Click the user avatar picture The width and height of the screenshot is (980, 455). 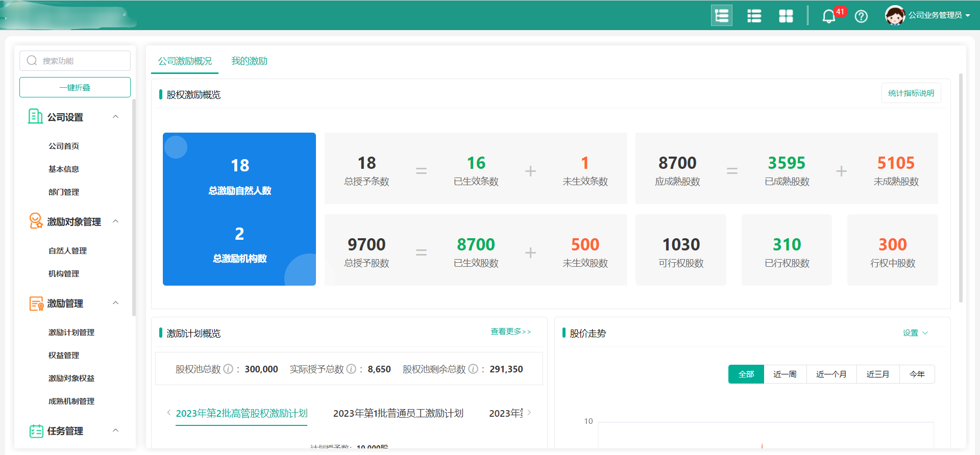(895, 15)
